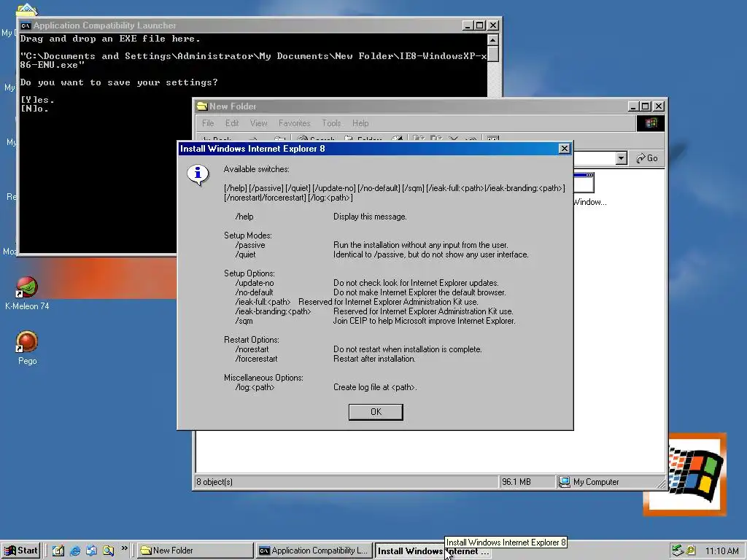Launch Internet Explorer from quick launch

[75, 551]
